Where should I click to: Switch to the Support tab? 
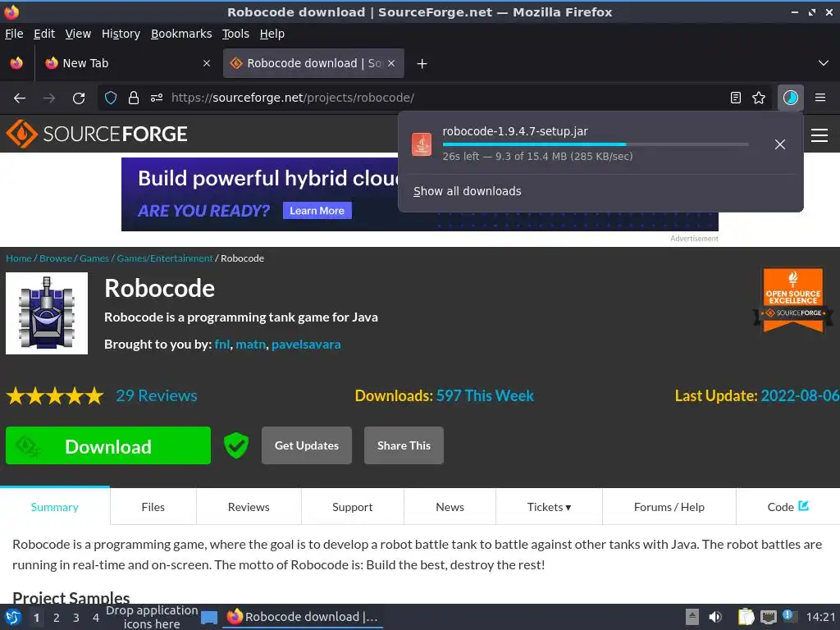coord(353,507)
